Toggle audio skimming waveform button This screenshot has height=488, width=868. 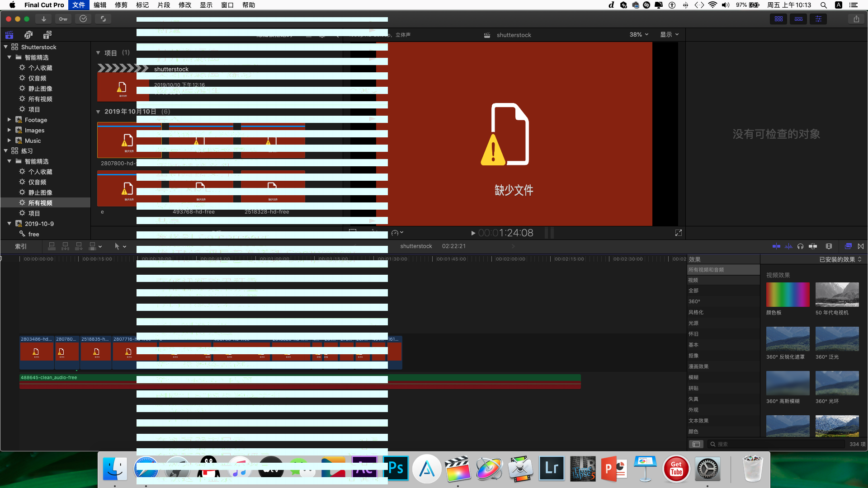pyautogui.click(x=788, y=246)
